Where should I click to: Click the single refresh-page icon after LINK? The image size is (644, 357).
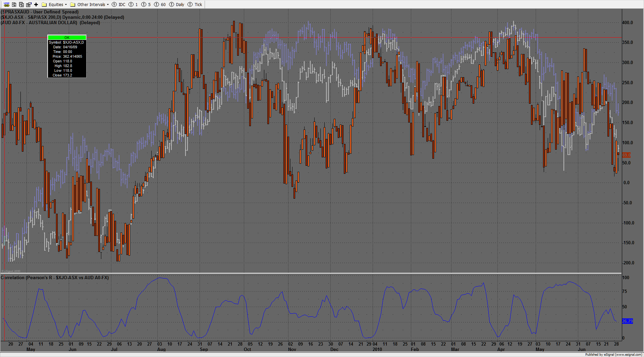(x=14, y=4)
